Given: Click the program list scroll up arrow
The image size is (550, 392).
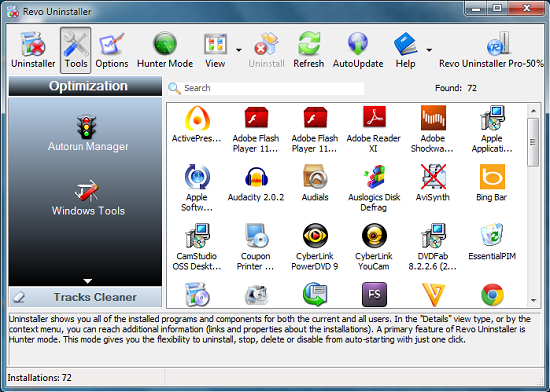Looking at the screenshot, I should point(534,111).
